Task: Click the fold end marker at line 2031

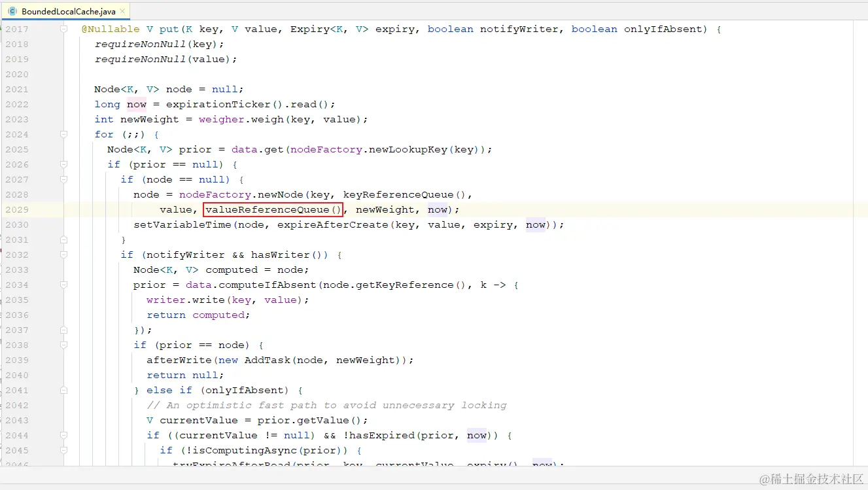Action: 64,239
